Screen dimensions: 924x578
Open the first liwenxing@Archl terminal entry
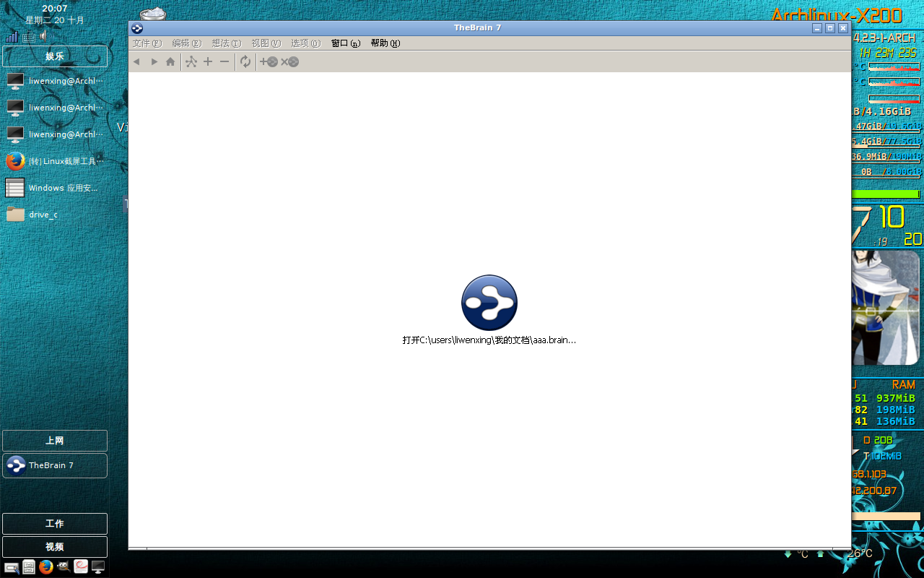tap(55, 81)
